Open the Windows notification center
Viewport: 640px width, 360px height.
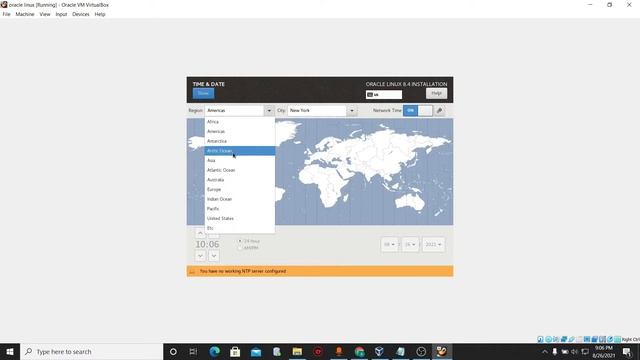627,351
